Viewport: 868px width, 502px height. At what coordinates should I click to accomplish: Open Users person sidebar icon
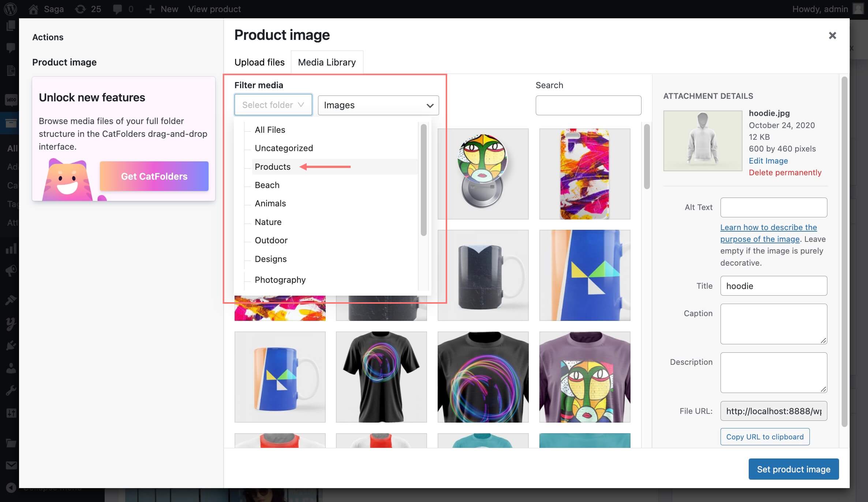coord(11,368)
